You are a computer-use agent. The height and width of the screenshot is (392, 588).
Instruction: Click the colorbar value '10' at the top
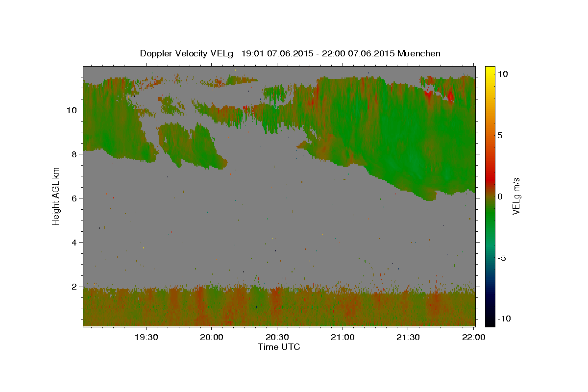tap(503, 73)
